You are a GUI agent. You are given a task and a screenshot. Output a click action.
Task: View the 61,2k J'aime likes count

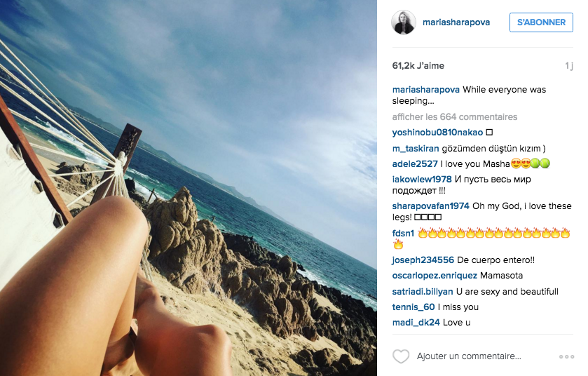click(418, 66)
